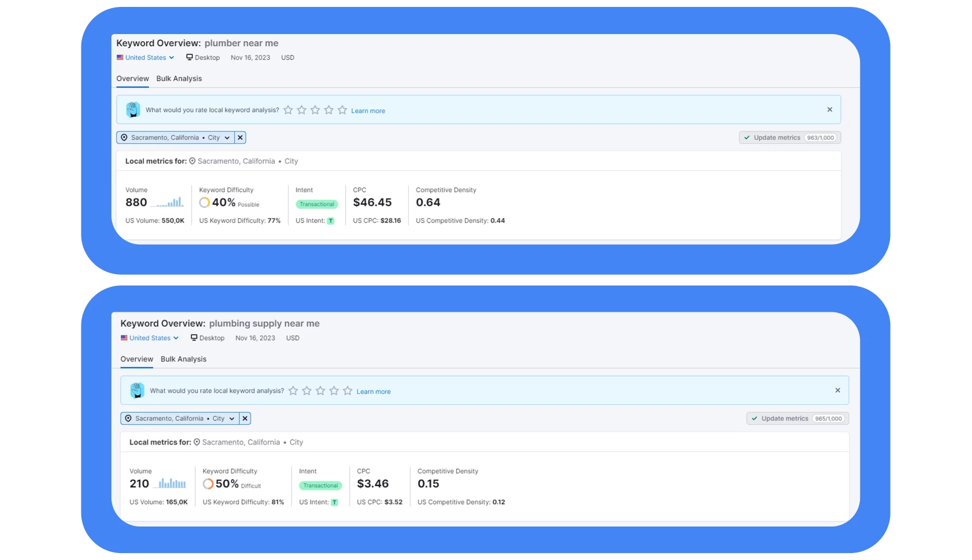
Task: Click US Competitive Density 0.12 text
Action: [461, 502]
